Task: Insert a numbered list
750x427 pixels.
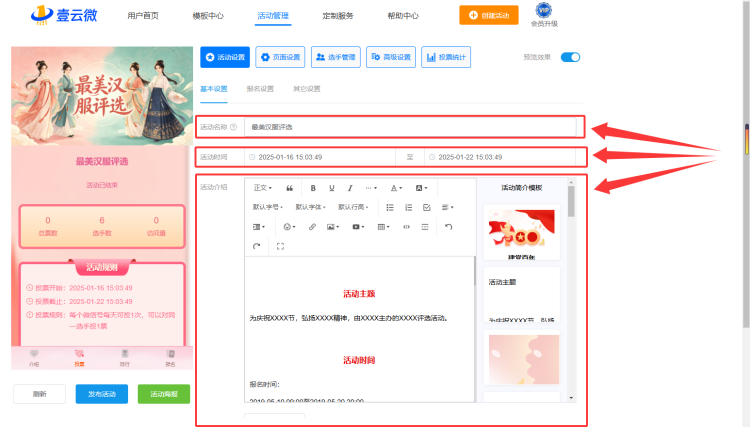Action: pos(408,207)
